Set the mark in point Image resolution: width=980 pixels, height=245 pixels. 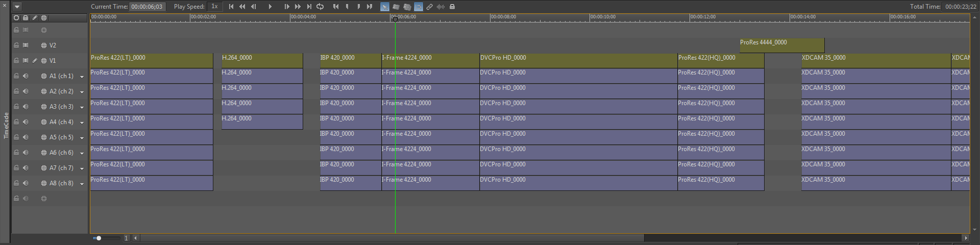pos(348,7)
